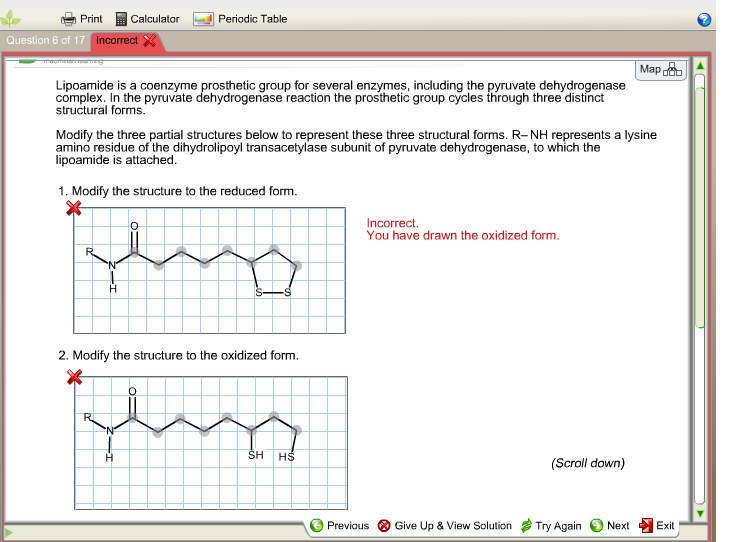Click the nitrogen atom in second structure
The width and height of the screenshot is (729, 542).
(x=112, y=432)
